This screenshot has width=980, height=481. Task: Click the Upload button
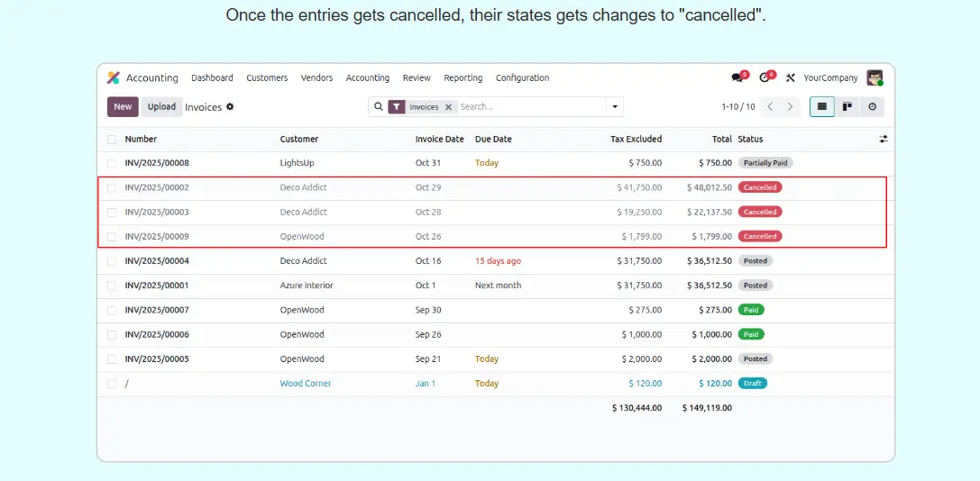(x=161, y=106)
